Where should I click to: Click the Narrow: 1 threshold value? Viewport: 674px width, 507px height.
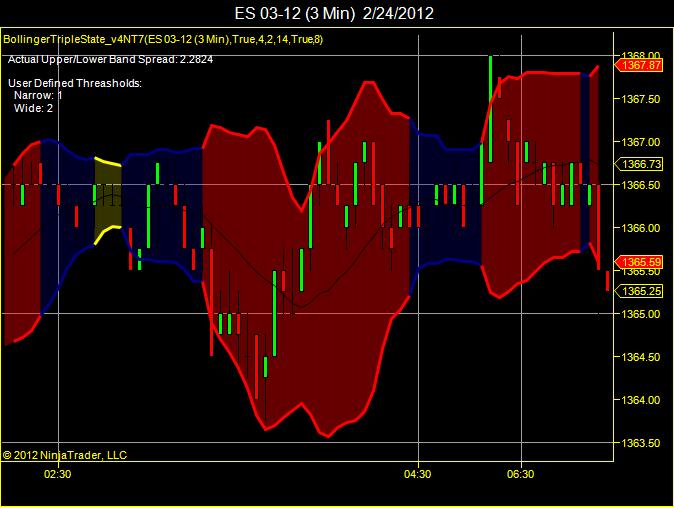tap(38, 95)
